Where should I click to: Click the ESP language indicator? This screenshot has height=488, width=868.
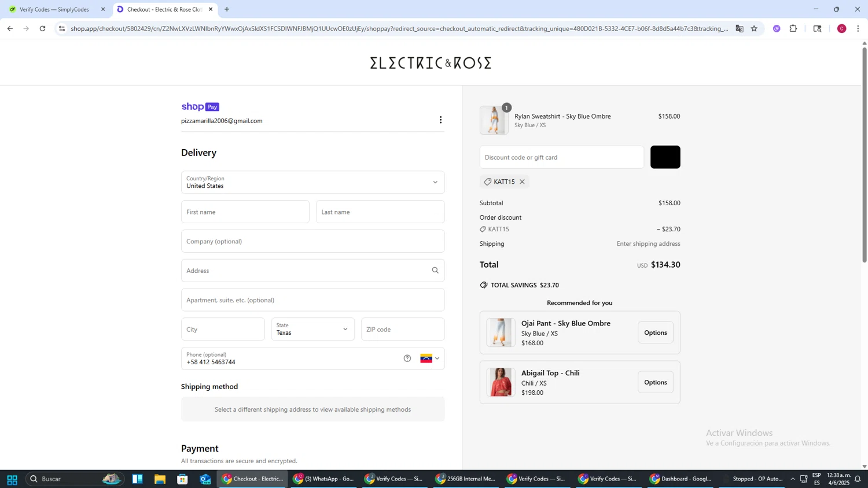(816, 479)
